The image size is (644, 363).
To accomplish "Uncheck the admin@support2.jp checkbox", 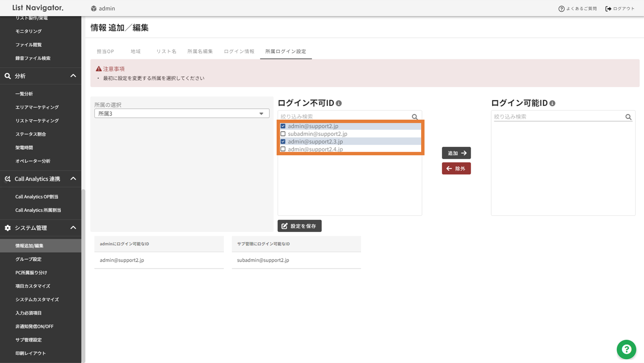I will click(x=283, y=126).
